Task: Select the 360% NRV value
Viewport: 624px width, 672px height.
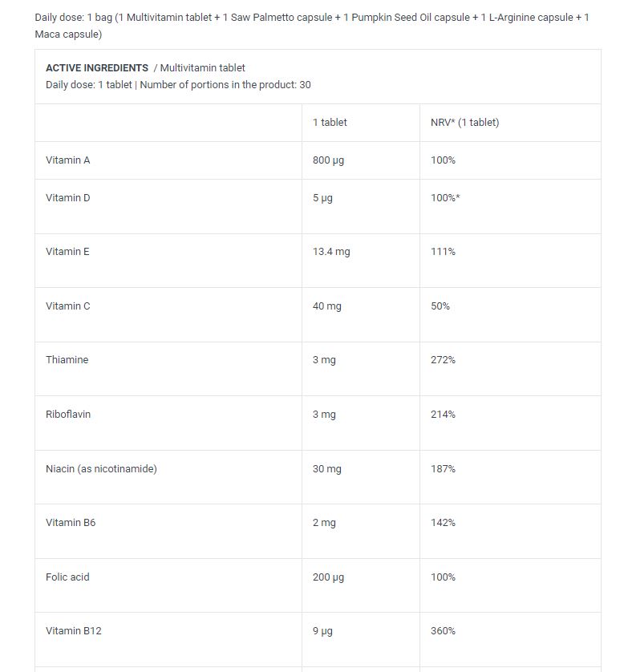Action: click(x=443, y=631)
